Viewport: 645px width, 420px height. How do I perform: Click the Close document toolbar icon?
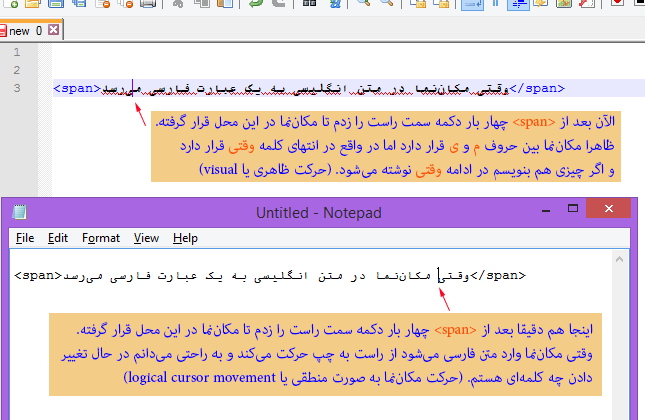[x=102, y=3]
